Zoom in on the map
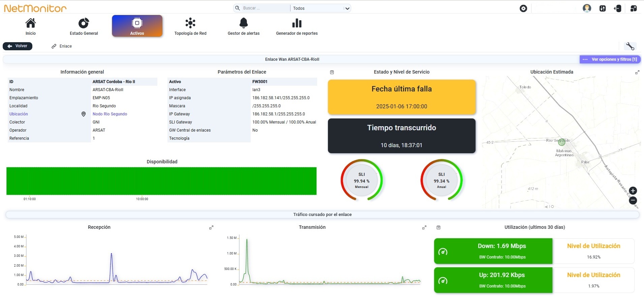This screenshot has height=299, width=644. (x=633, y=191)
